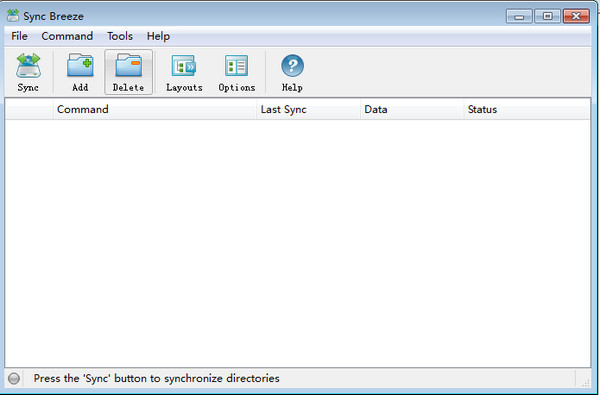This screenshot has width=600, height=395.
Task: Click the Sync Breeze title bar app icon
Action: (x=13, y=16)
